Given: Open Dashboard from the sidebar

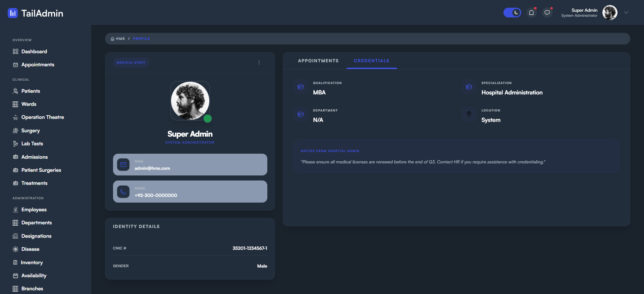Looking at the screenshot, I should 34,52.
